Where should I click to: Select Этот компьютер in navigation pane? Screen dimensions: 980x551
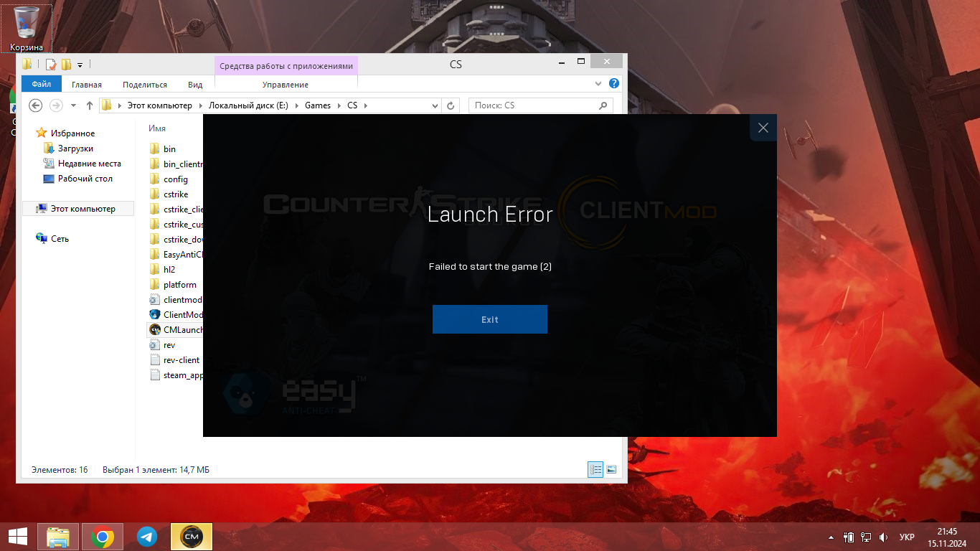point(78,209)
